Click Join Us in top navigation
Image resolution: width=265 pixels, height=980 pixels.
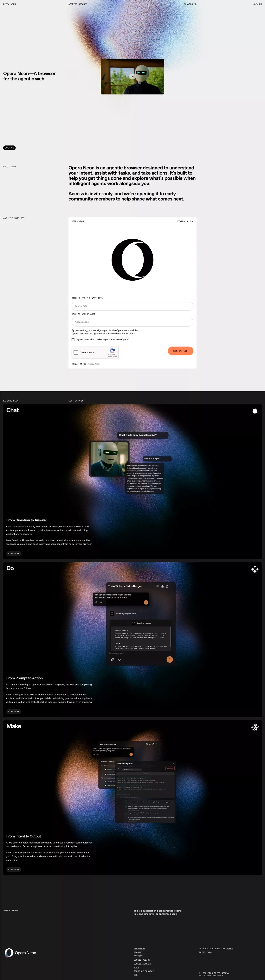click(257, 4)
